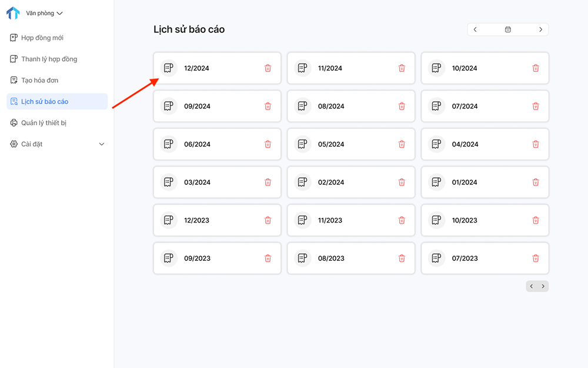This screenshot has width=588, height=368.
Task: Go to next period in date picker
Action: point(541,29)
